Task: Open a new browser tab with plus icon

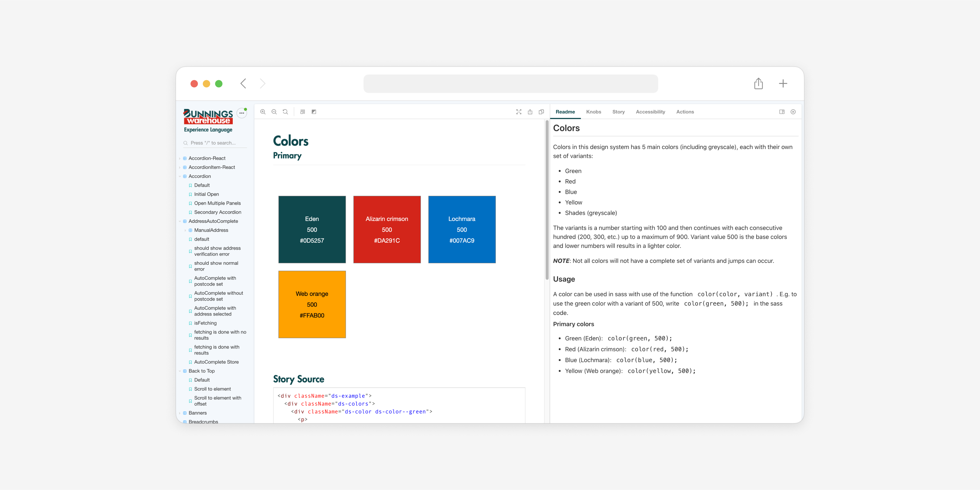Action: 783,84
